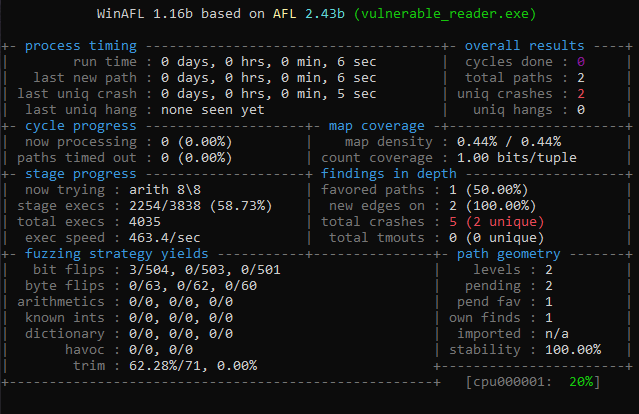Click the map coverage section header
Screen dimensions: 639x414
[x=376, y=126]
